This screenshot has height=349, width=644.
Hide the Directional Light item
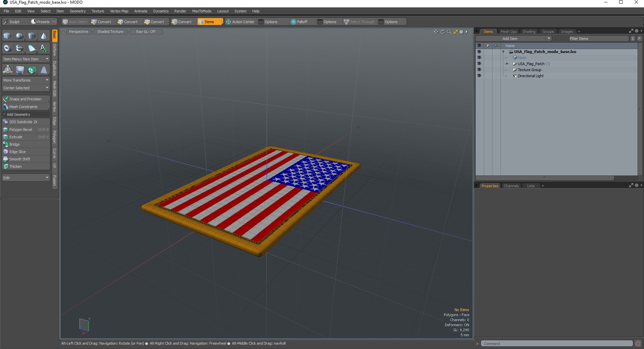tap(479, 76)
